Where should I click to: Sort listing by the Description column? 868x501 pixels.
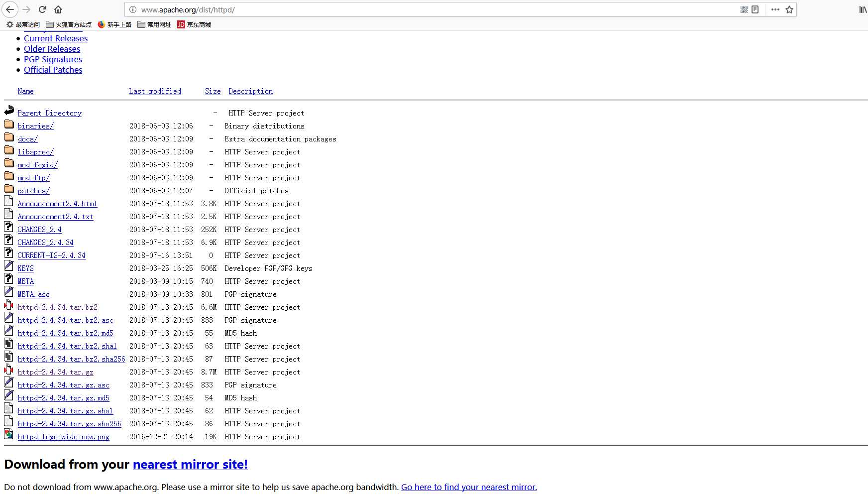pyautogui.click(x=251, y=91)
